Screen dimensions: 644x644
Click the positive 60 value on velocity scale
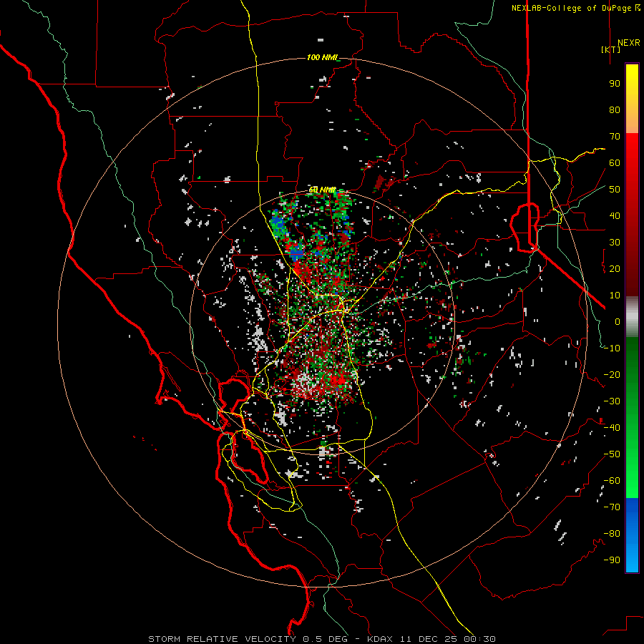click(615, 162)
